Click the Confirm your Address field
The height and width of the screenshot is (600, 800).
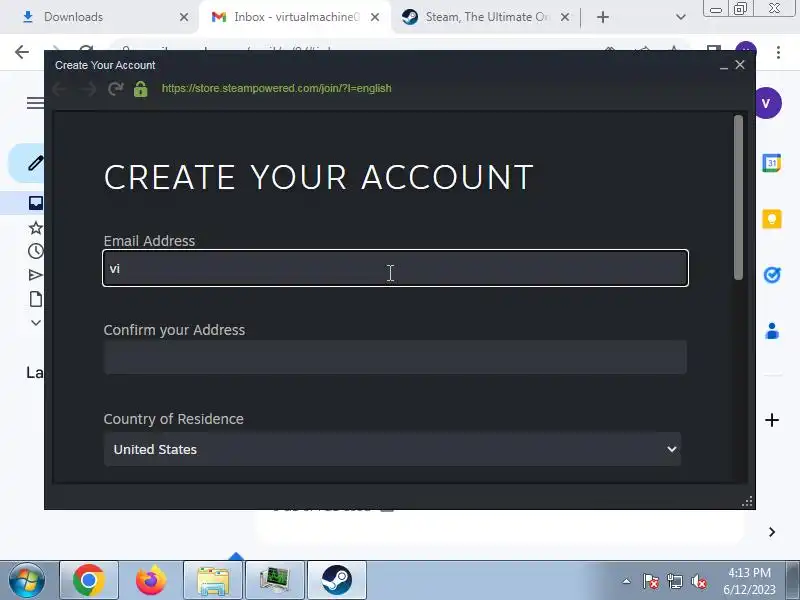coord(395,357)
